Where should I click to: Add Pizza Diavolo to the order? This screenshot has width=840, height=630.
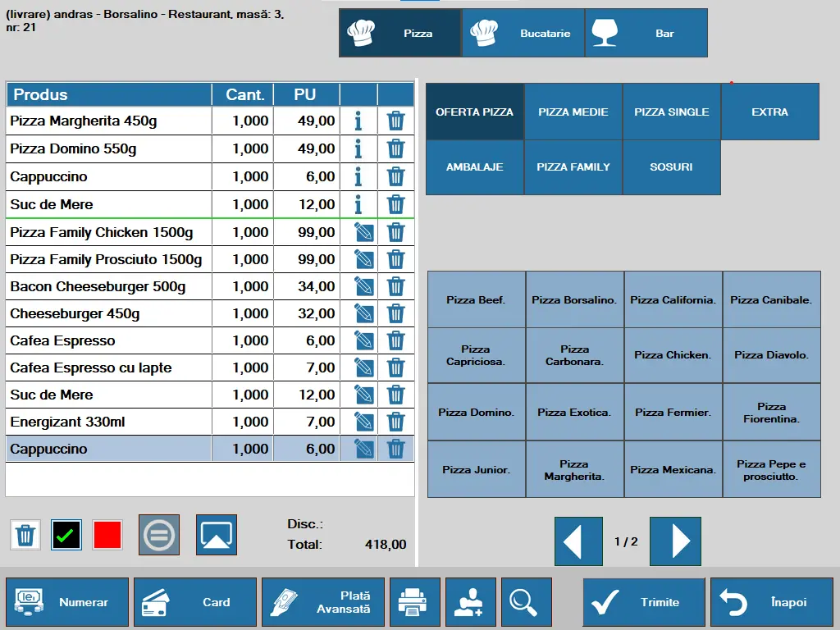pos(771,355)
